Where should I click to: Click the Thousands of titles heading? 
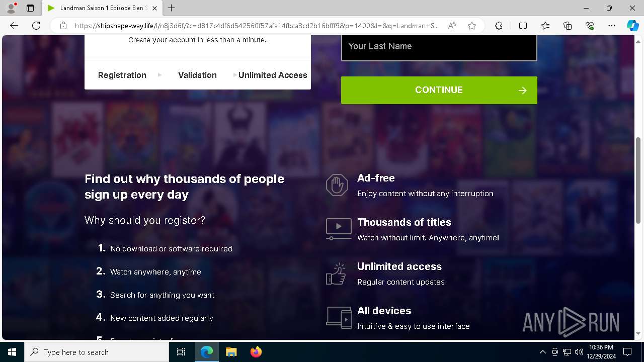404,222
